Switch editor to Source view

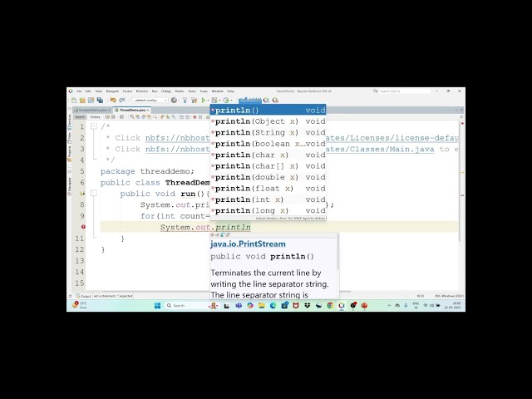coord(80,117)
